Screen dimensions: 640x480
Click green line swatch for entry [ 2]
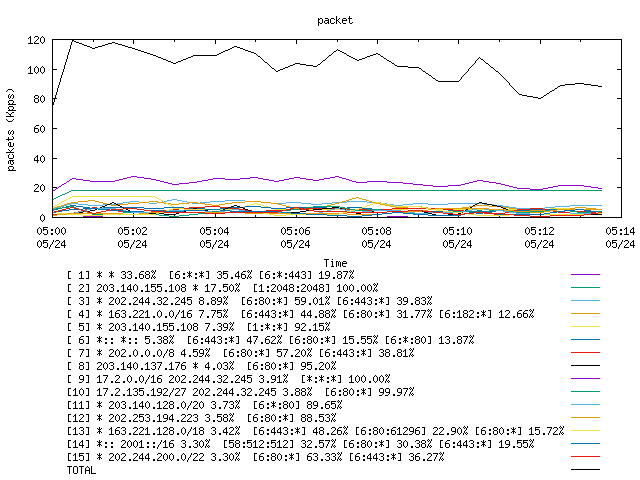[585, 288]
